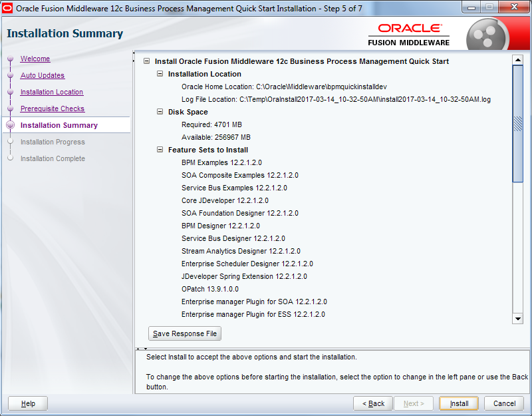Click the Auto Updates step bullet marker
The image size is (532, 416).
click(10, 75)
